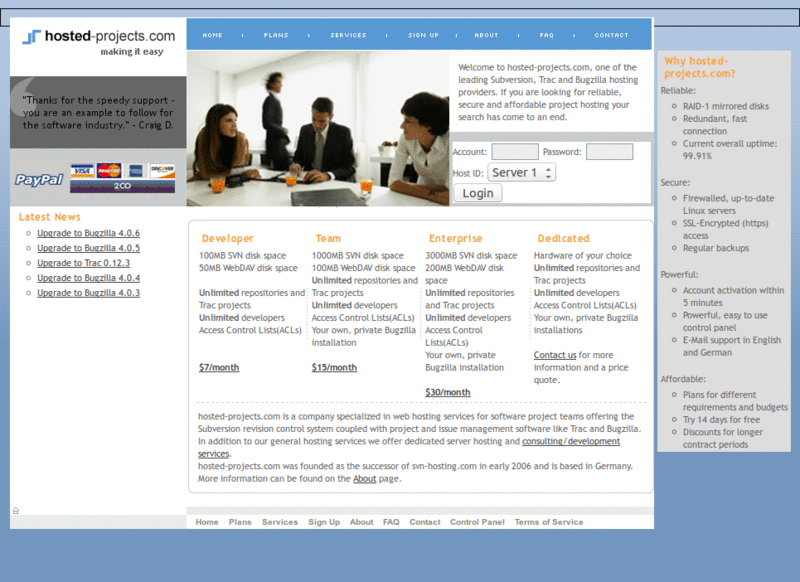
Task: Open Upgrade to Bugzilla 4.0.6 news link
Action: (x=88, y=233)
